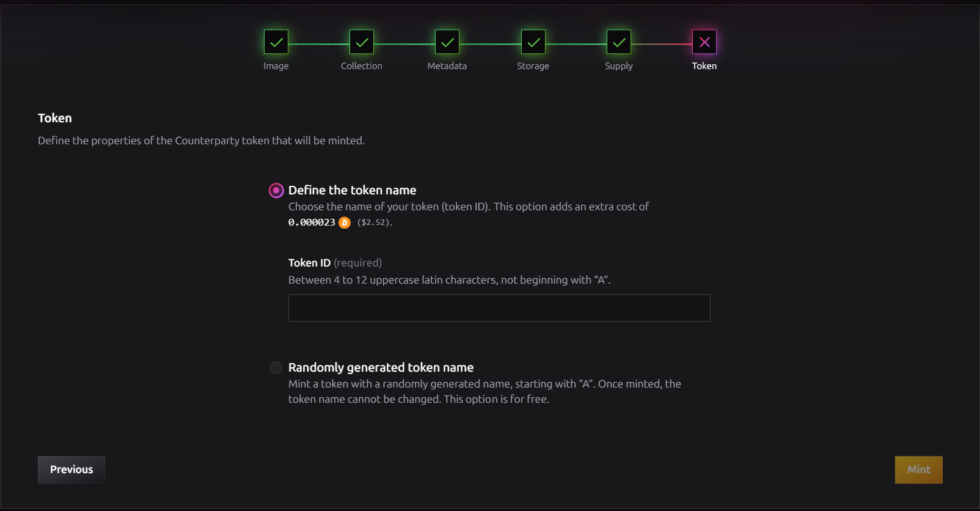Click the Supply step label text
The height and width of the screenshot is (511, 980).
(619, 66)
